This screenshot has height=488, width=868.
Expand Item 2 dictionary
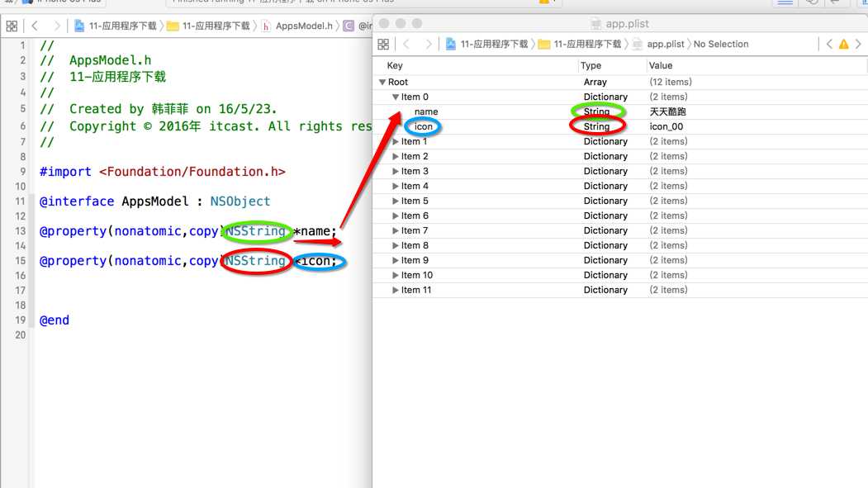click(396, 157)
